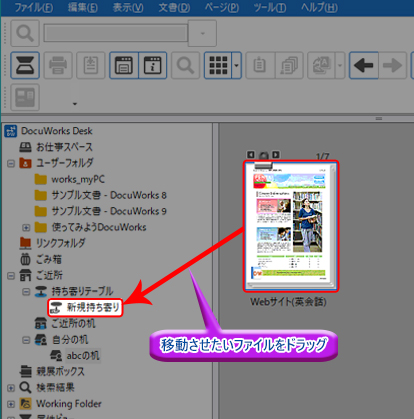Toggle the folder pane display icon
This screenshot has height=419, width=414.
(124, 65)
